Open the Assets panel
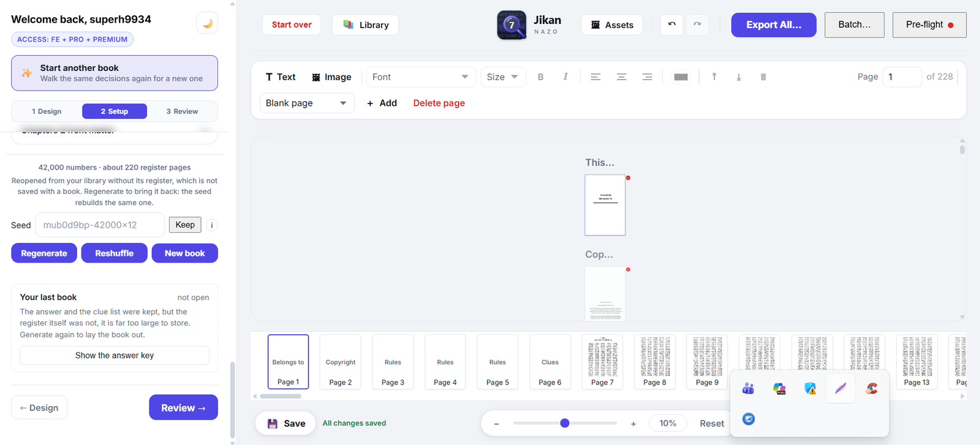 coord(612,25)
